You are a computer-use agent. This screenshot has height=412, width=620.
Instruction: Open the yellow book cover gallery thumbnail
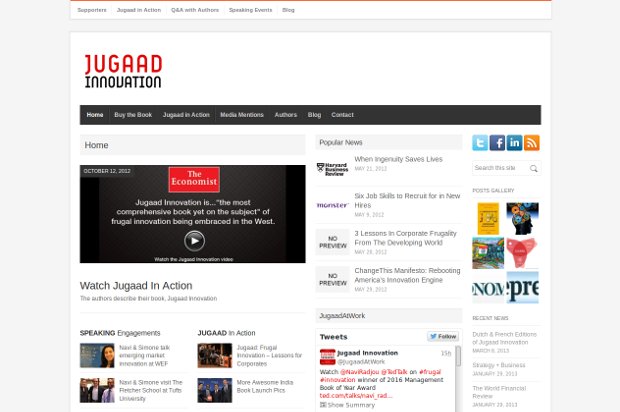488,218
